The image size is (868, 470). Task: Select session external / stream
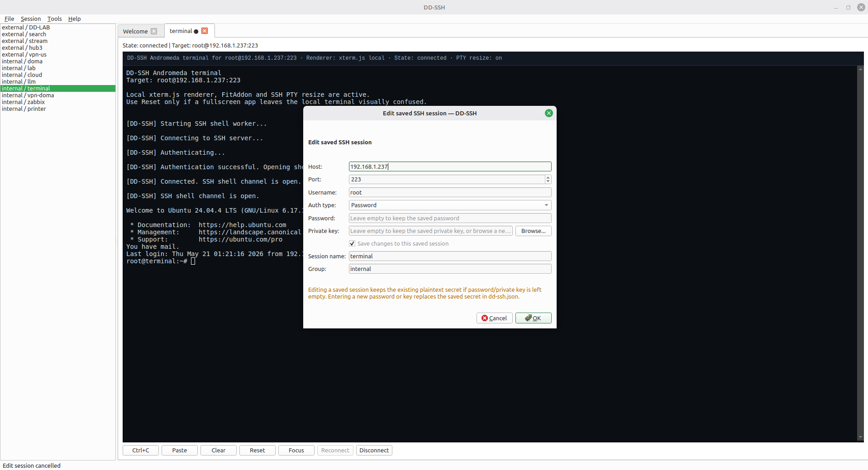click(x=58, y=41)
